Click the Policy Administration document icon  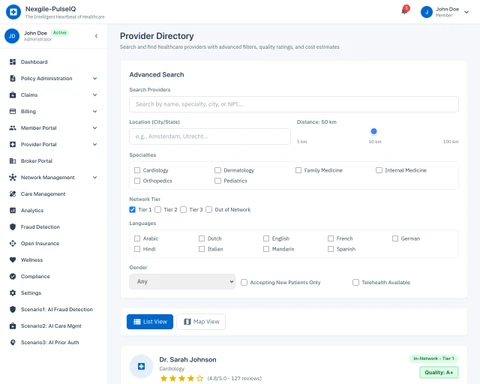[13, 78]
